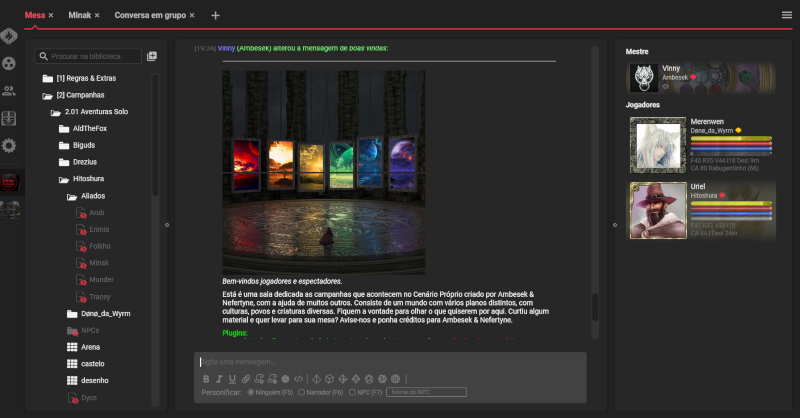Click the Procurar na biblioteca search field
This screenshot has width=800, height=418.
click(x=88, y=56)
